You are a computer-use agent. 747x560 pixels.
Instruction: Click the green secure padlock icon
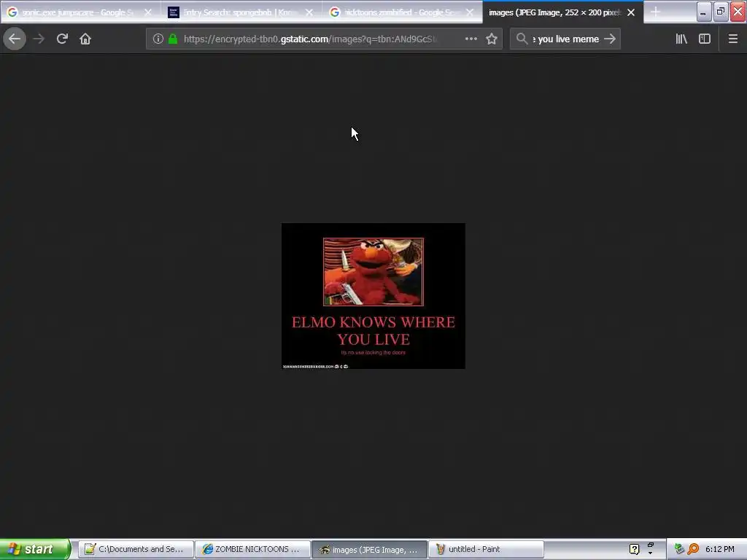tap(173, 39)
